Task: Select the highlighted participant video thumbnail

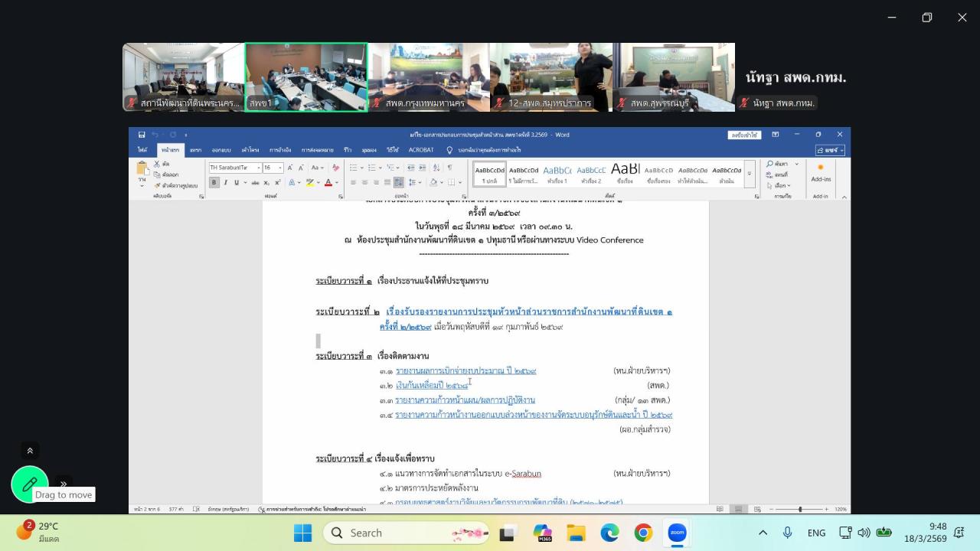Action: (x=306, y=77)
